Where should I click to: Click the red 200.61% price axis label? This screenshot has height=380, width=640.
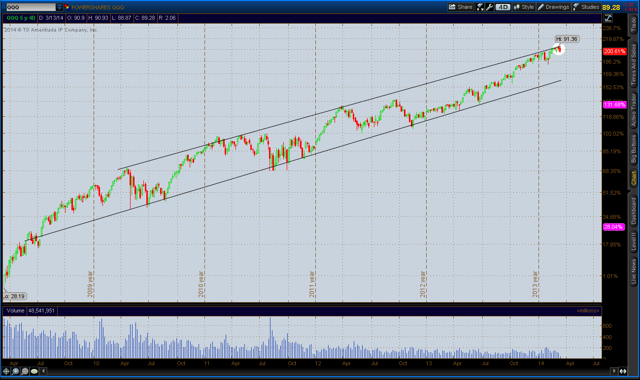615,51
